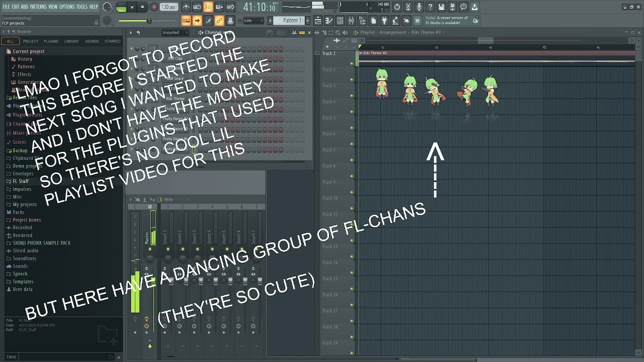
Task: Mute Track 1 in the playlist
Action: coord(352,63)
